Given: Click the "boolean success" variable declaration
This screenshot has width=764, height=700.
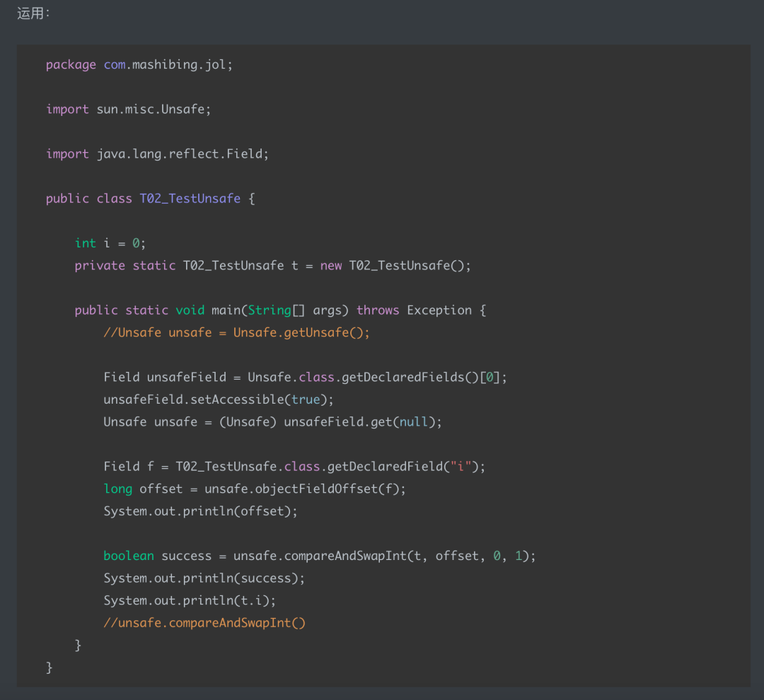Looking at the screenshot, I should pyautogui.click(x=157, y=556).
